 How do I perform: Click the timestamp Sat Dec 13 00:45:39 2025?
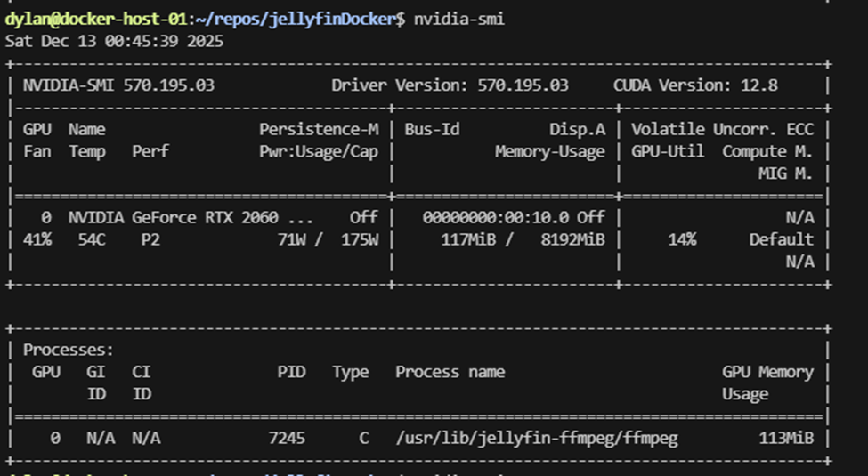pyautogui.click(x=114, y=41)
